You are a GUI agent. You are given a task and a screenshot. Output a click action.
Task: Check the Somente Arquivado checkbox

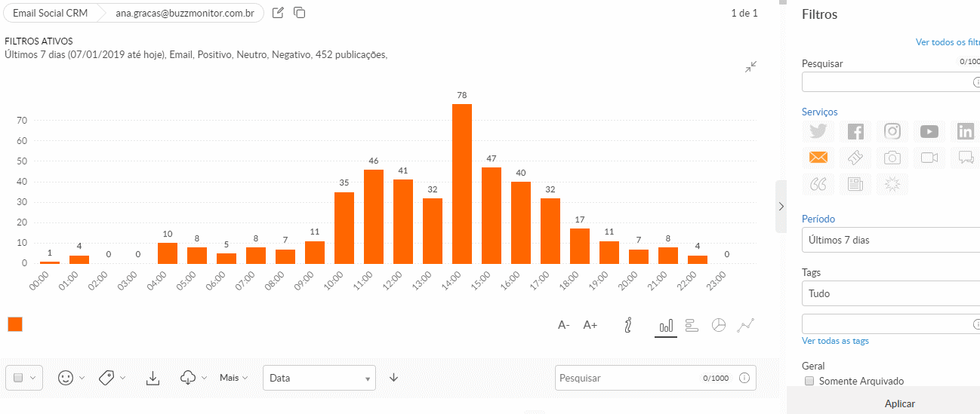click(x=809, y=381)
